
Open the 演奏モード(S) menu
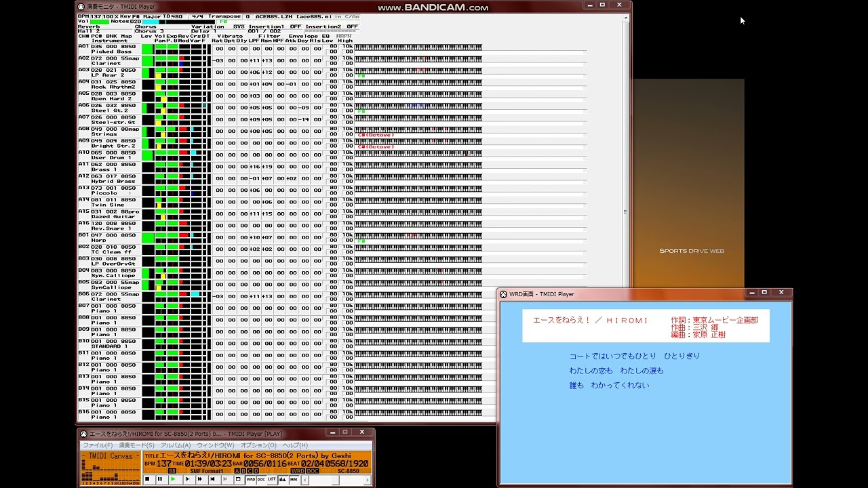point(137,445)
